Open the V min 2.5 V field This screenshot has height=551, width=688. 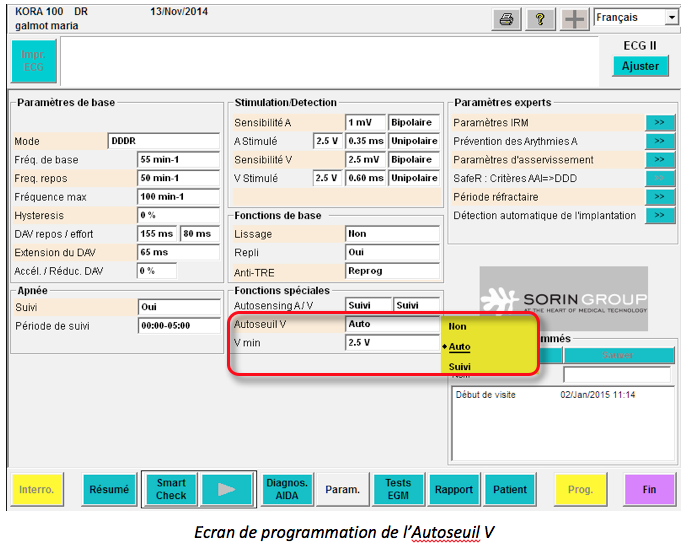point(391,343)
